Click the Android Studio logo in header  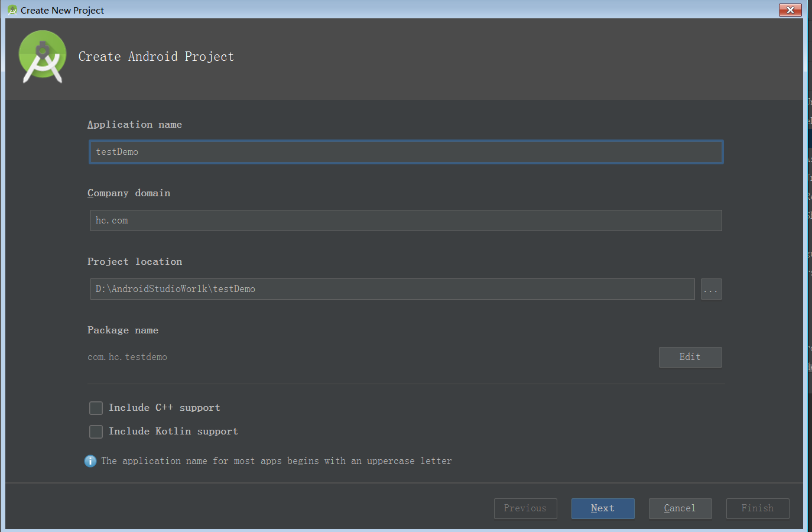(x=43, y=57)
